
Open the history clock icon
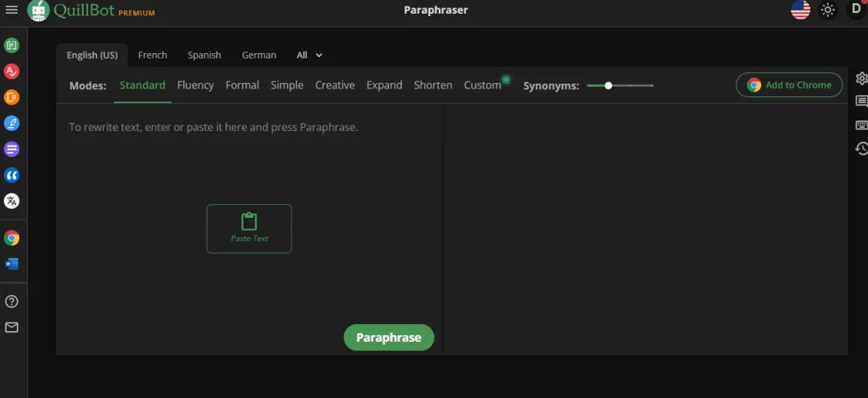pyautogui.click(x=862, y=148)
